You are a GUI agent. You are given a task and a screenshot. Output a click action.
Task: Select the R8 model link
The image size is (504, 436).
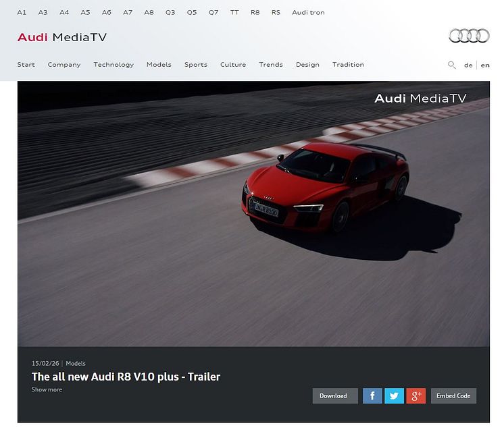255,13
